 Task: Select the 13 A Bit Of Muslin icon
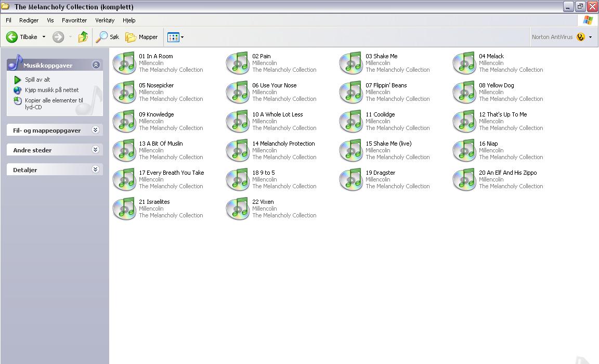(x=125, y=150)
